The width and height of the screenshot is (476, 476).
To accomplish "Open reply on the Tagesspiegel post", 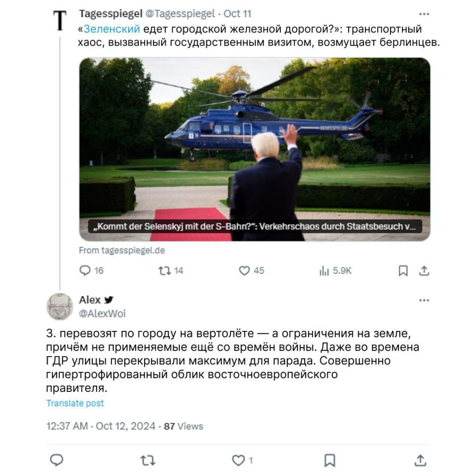I will click(91, 270).
